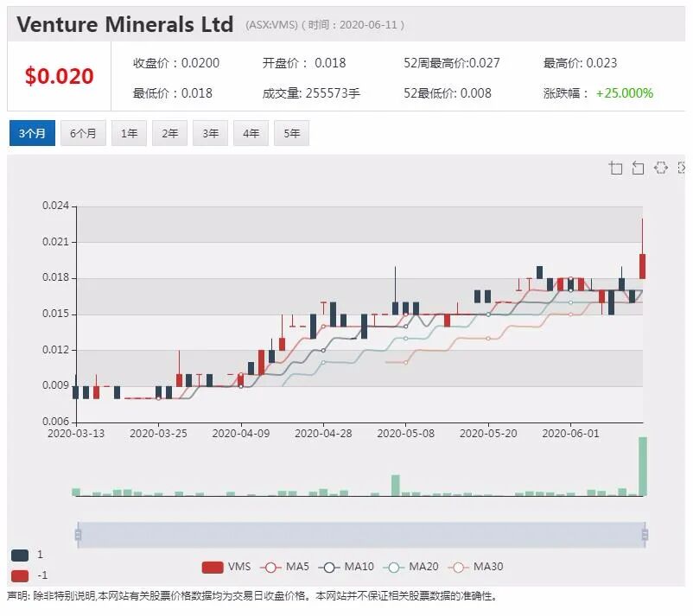This screenshot has width=693, height=616.
Task: Click the 0.024 y-axis label
Action: (55, 206)
